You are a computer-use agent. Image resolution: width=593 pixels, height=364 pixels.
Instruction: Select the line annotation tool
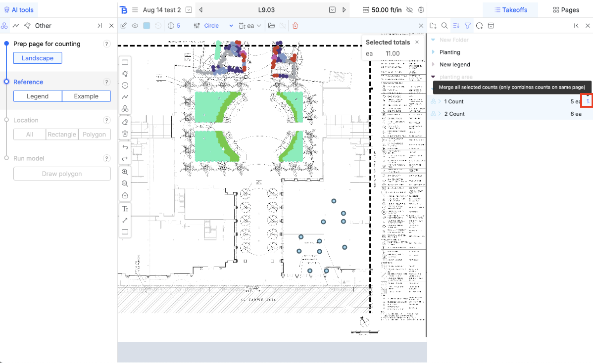coord(125,221)
